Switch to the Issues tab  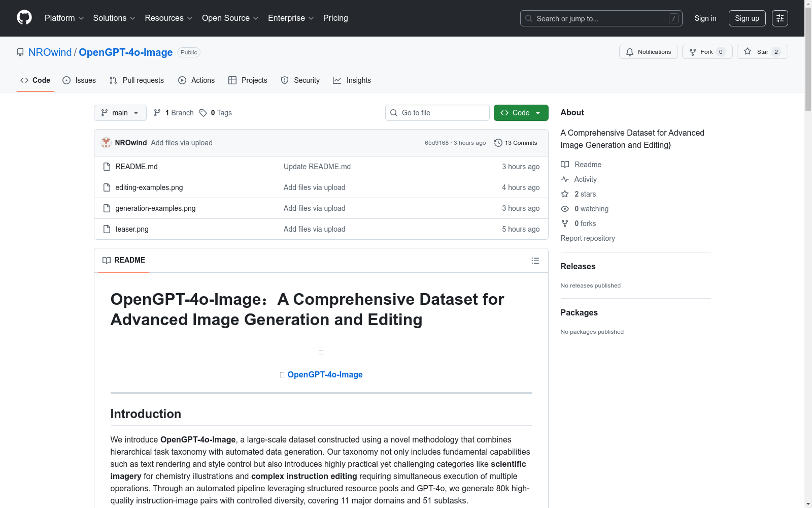(x=79, y=80)
